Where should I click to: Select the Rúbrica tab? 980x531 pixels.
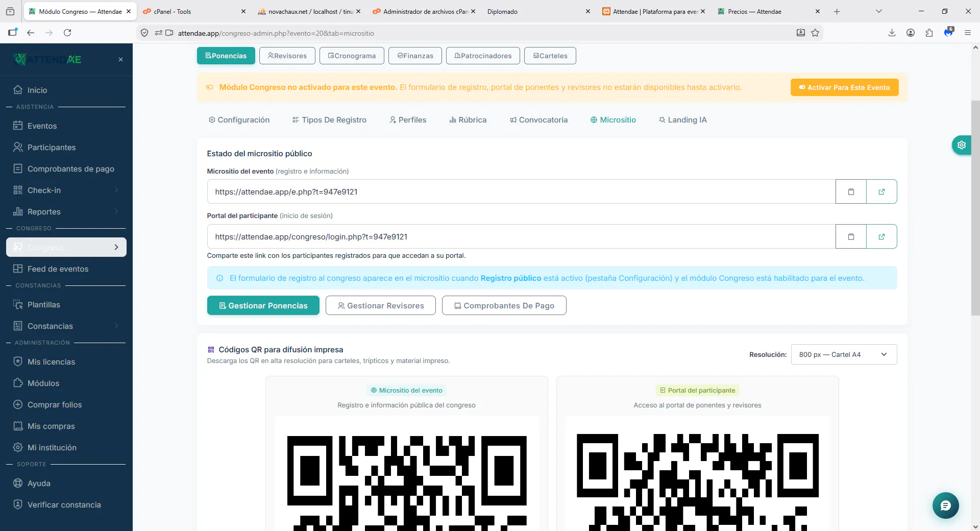468,120
